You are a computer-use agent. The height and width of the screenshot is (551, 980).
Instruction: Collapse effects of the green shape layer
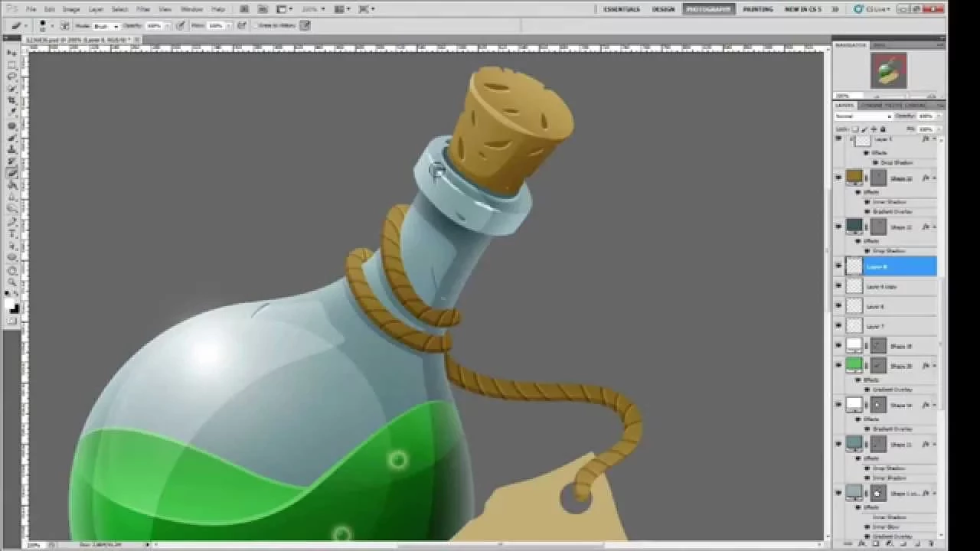(934, 365)
